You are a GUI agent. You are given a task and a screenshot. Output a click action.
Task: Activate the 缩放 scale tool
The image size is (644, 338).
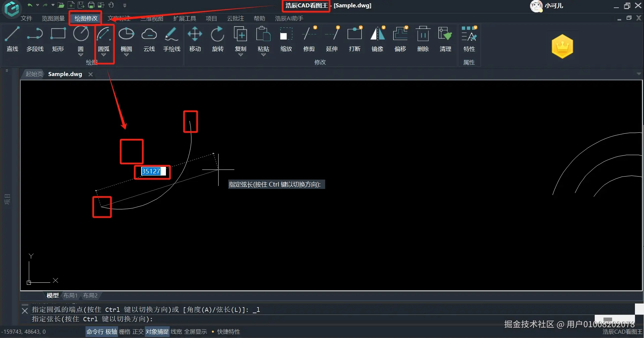click(286, 39)
